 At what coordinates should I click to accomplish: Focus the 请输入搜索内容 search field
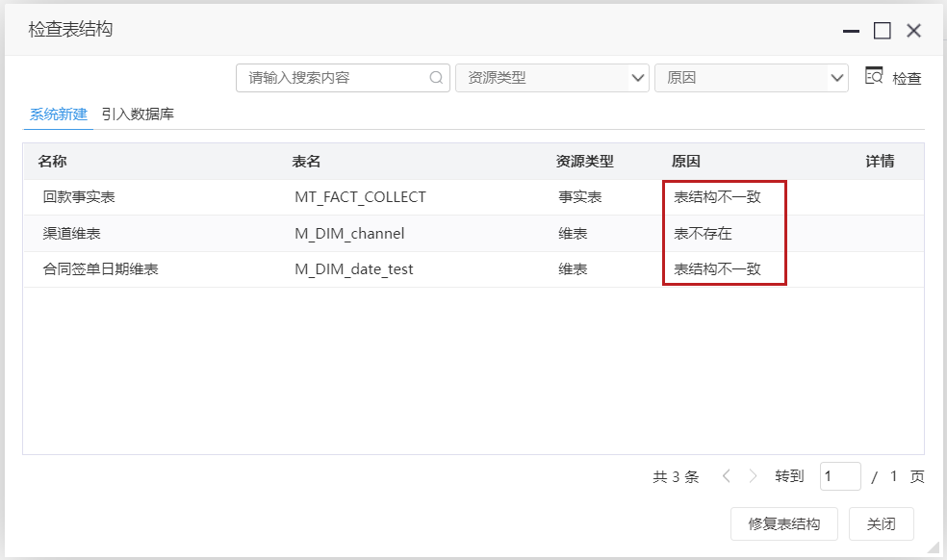[x=343, y=78]
